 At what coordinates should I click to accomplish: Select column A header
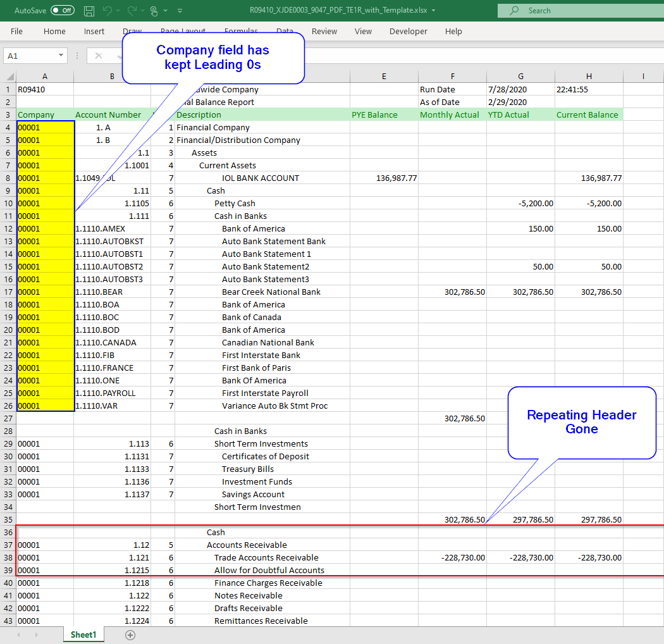click(x=45, y=76)
